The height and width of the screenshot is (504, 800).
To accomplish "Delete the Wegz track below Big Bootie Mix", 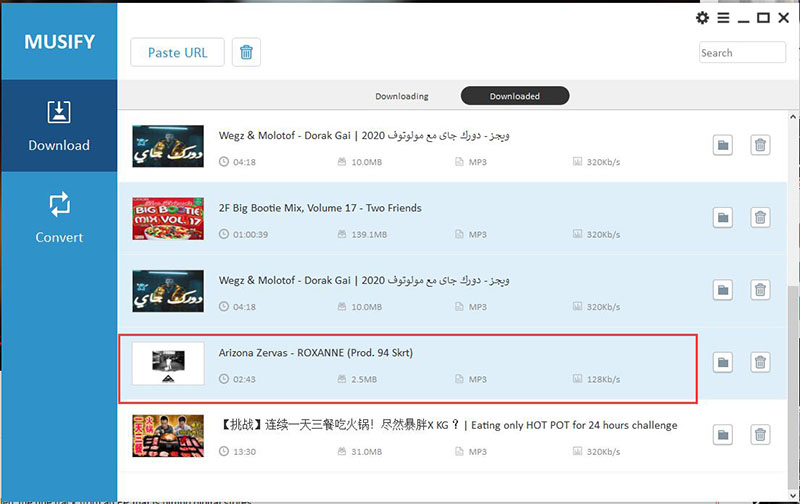I will (760, 290).
